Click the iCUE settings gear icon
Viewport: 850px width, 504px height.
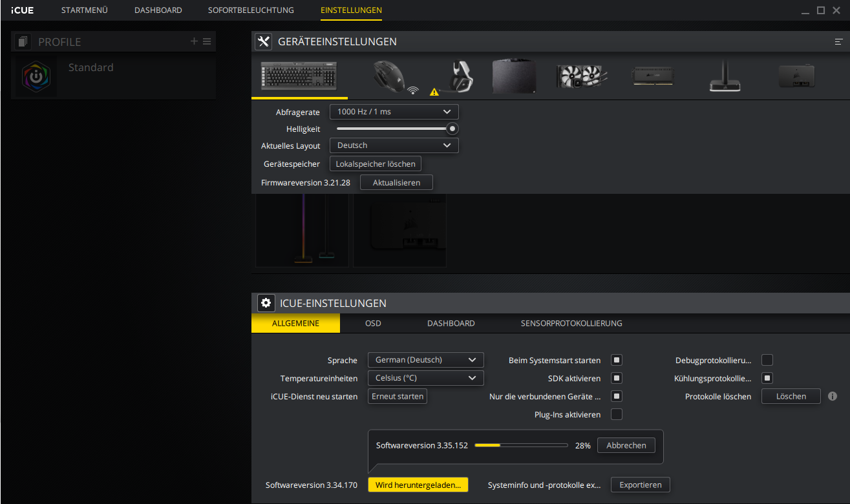266,303
